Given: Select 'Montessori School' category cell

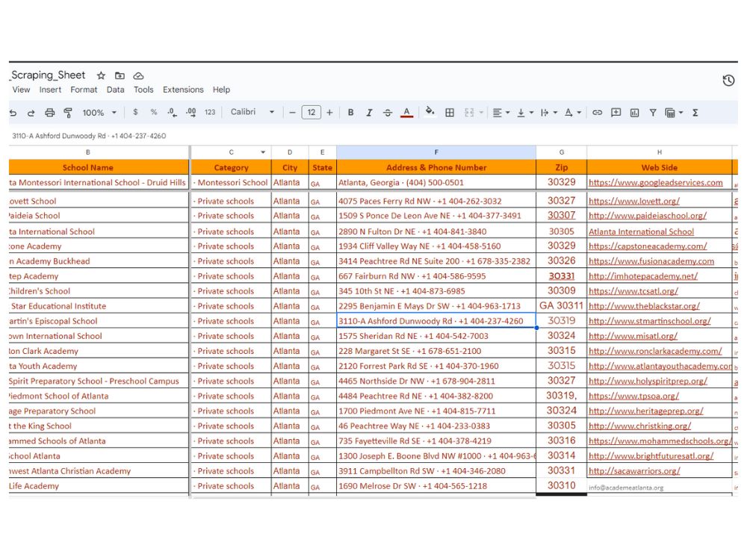Looking at the screenshot, I should click(x=231, y=182).
